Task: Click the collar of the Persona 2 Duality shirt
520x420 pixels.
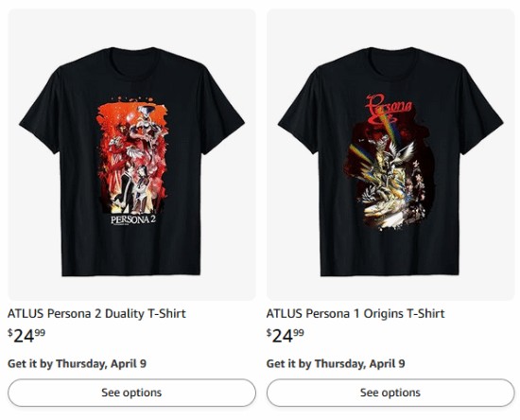Action: coord(134,60)
